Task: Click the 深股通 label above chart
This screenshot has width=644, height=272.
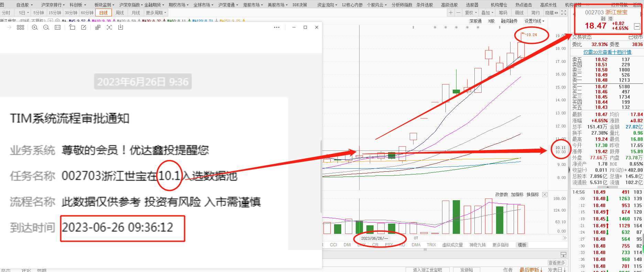Action: (475, 21)
